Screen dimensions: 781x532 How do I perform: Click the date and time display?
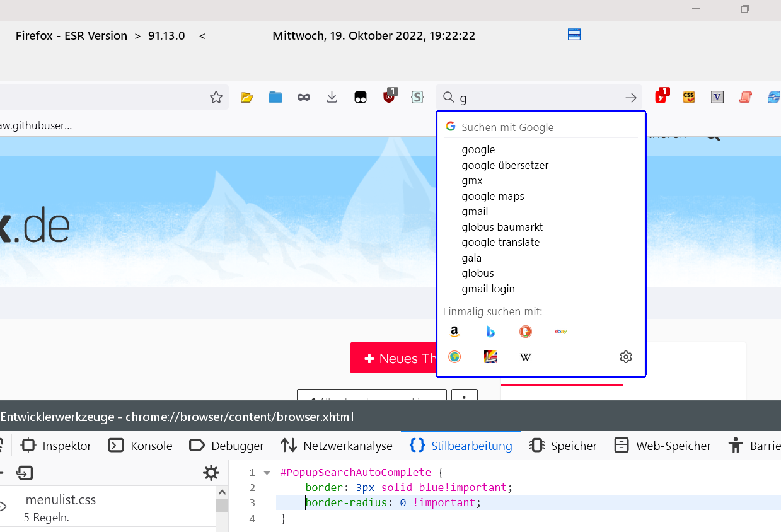[x=374, y=36]
